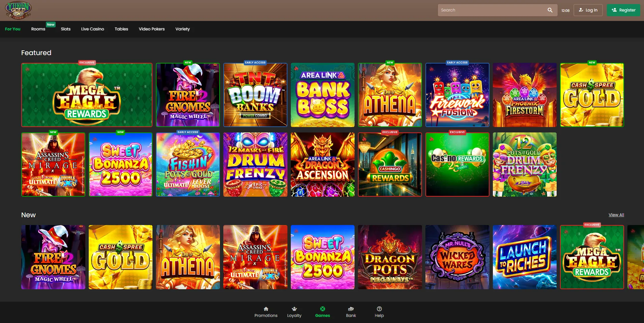Open Assassin's Creed Mirage in Featured

tap(53, 165)
